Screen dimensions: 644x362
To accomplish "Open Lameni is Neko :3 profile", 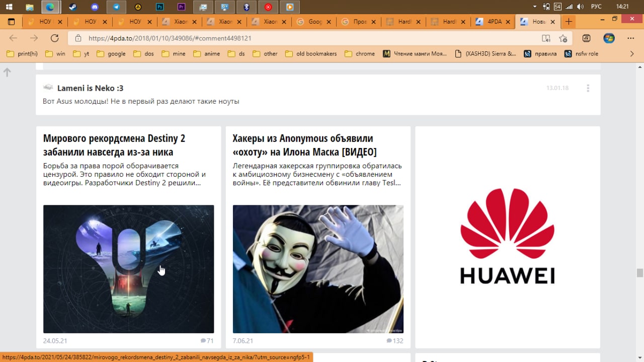I will [90, 88].
